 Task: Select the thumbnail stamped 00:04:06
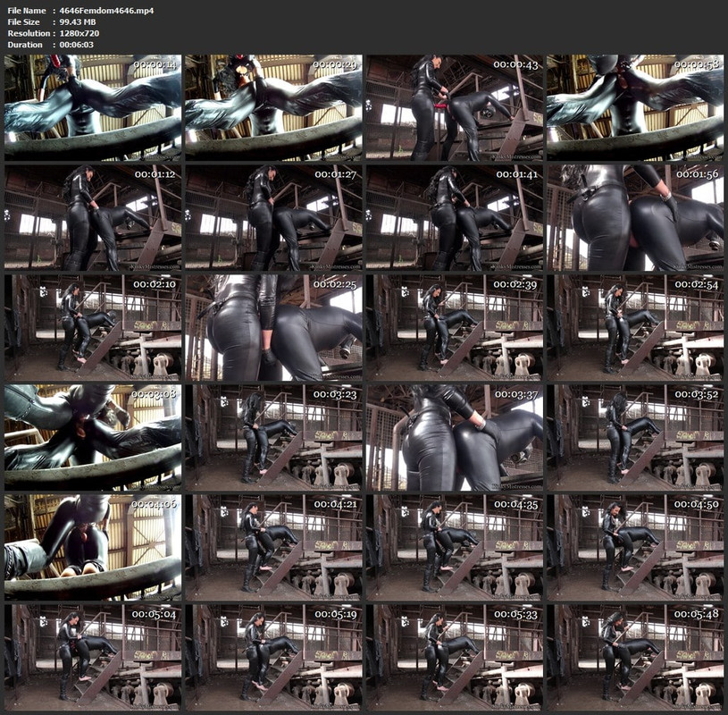coord(93,547)
